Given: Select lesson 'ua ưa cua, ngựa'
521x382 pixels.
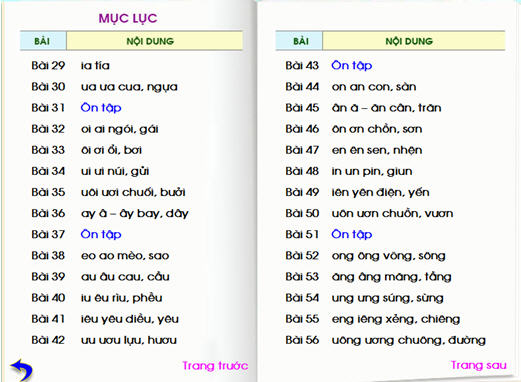Looking at the screenshot, I should tap(129, 87).
